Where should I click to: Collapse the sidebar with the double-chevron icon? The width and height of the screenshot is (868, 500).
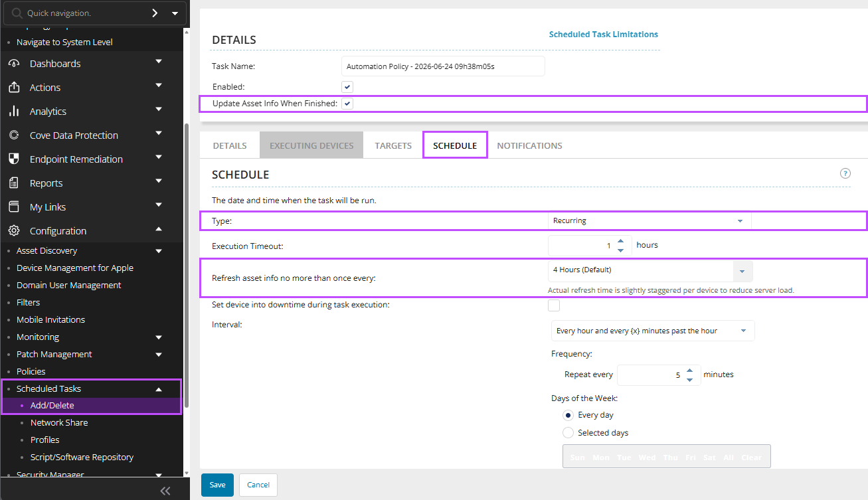tap(165, 491)
